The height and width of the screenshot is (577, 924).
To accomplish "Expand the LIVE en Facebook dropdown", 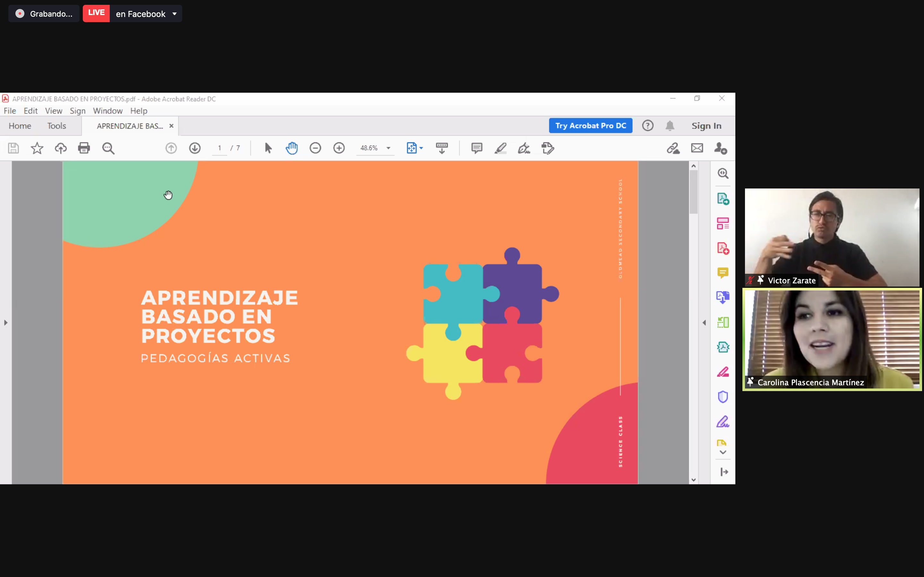I will tap(175, 14).
